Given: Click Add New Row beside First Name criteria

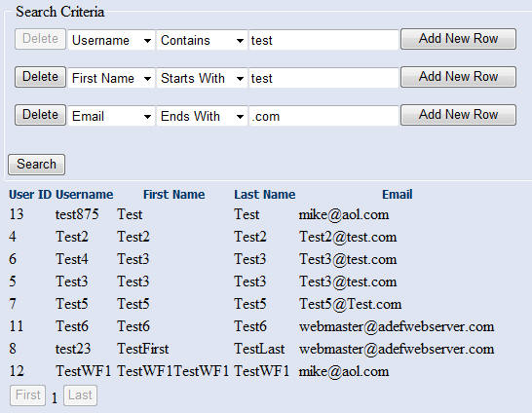Looking at the screenshot, I should [x=458, y=77].
